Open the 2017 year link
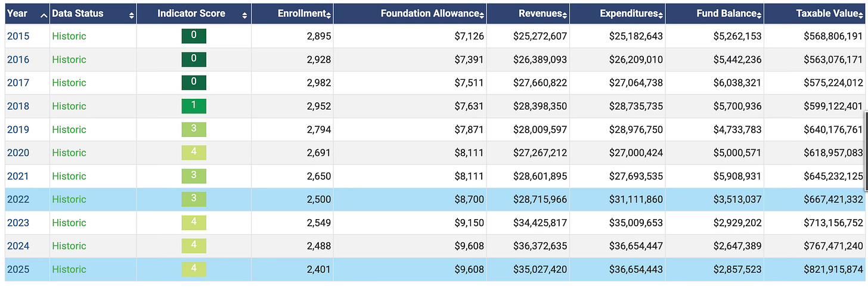 point(18,83)
